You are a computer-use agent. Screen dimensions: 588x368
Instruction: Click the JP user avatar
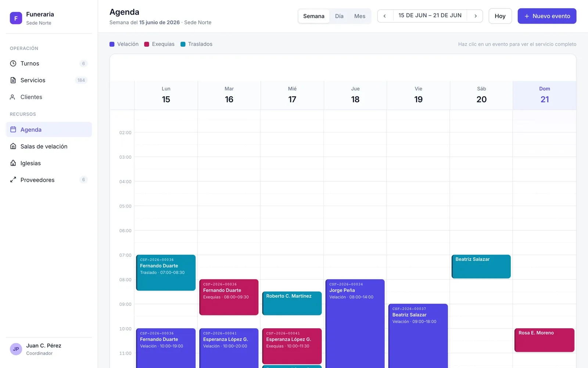(16, 349)
